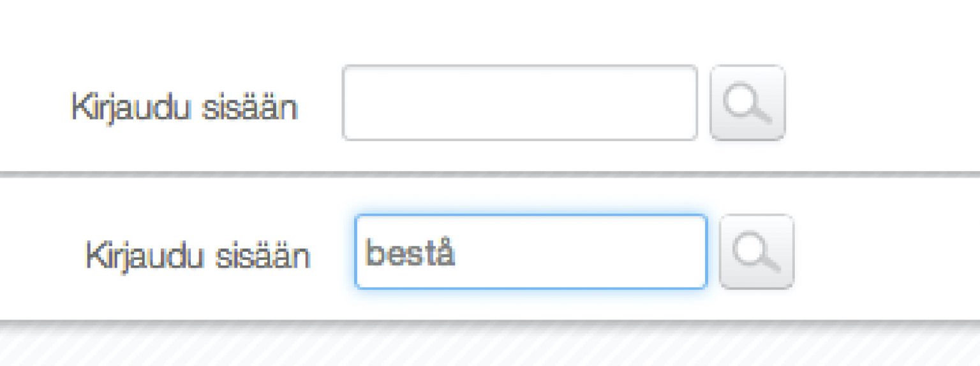Click the word "sisään" in the upper label
This screenshot has width=980, height=366.
tap(249, 108)
